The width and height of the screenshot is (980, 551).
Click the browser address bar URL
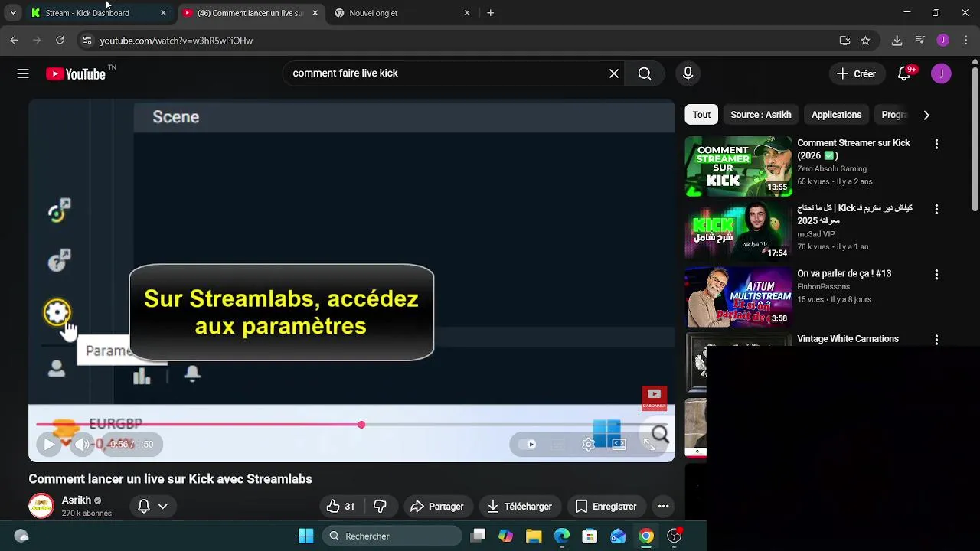(176, 41)
